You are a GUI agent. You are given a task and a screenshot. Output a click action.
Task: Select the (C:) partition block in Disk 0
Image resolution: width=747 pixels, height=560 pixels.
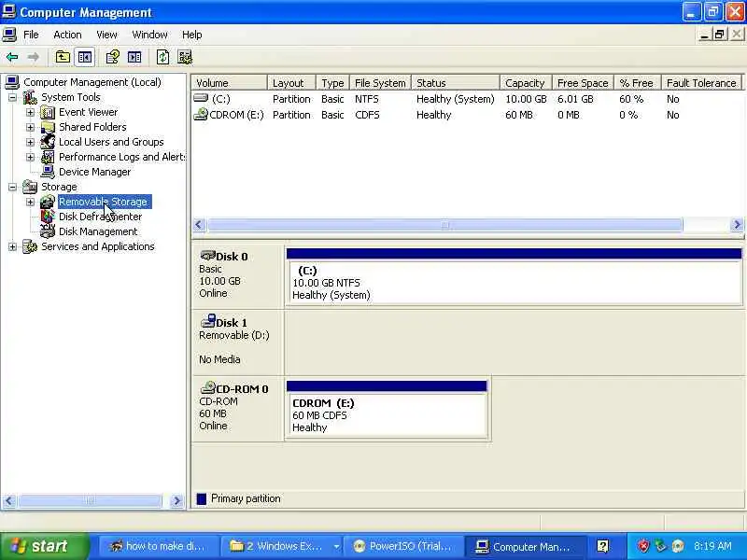point(514,276)
